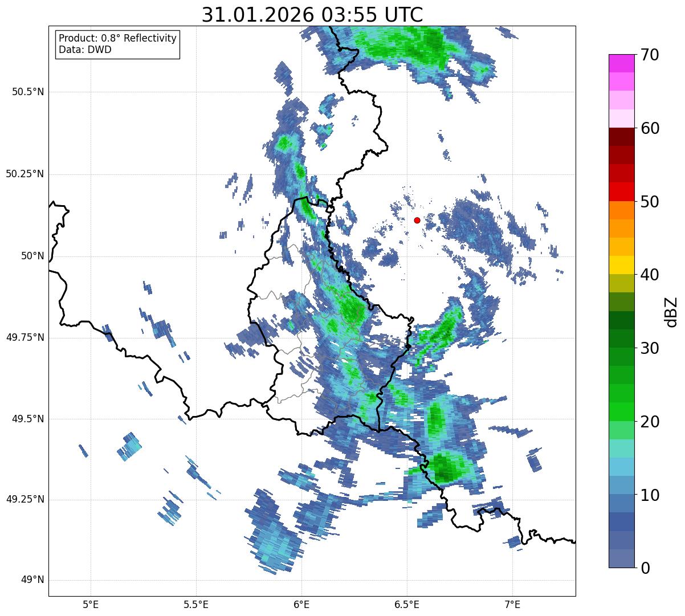Click the 6°E longitude label
This screenshot has width=685, height=616.
tap(301, 604)
